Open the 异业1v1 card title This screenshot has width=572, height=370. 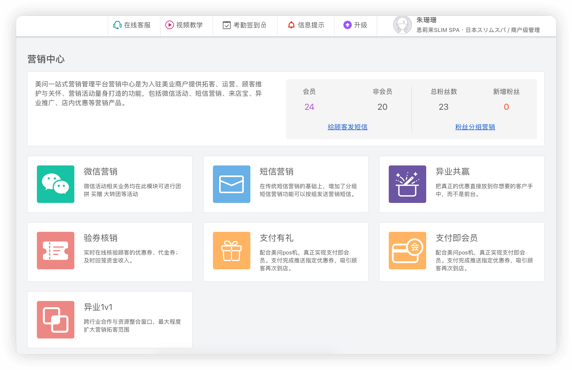point(98,307)
